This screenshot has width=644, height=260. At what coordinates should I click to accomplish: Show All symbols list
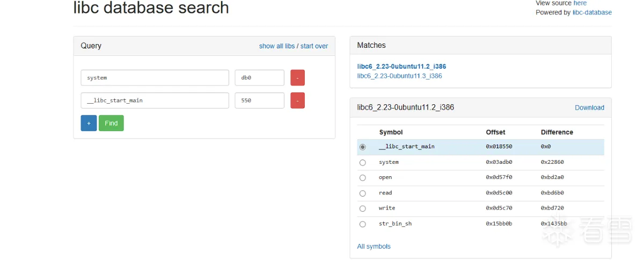(x=374, y=247)
